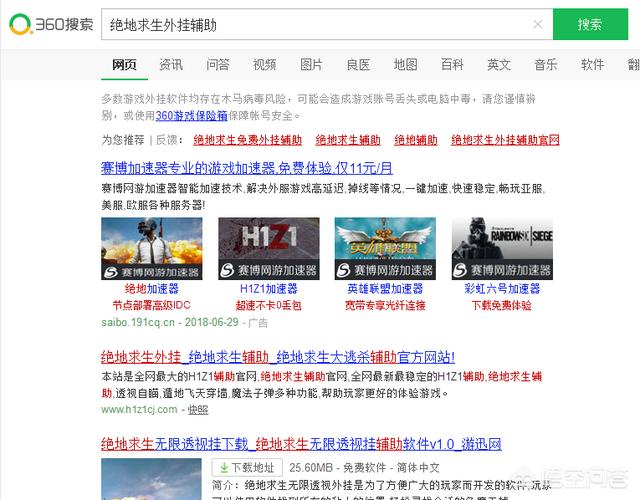Open suggestion 绝地求生外挂辅助官网
The image size is (640, 500).
point(505,140)
